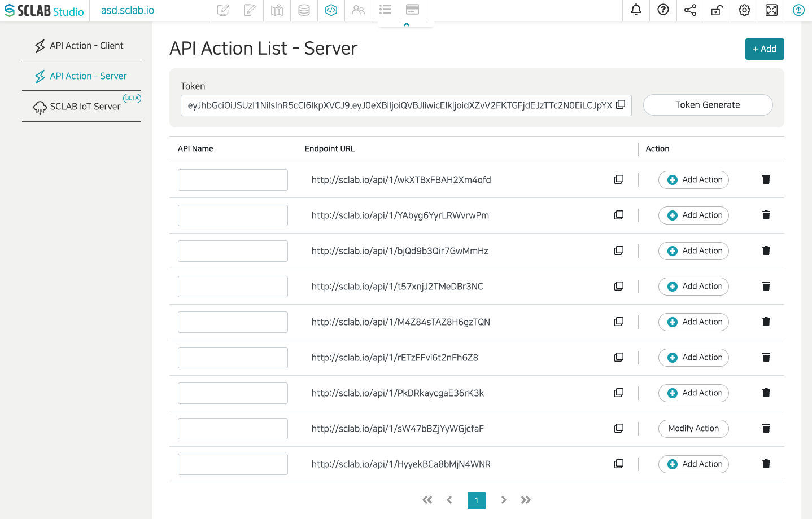Delete the wkXTBxFBAH2Xm4ofd API row
This screenshot has width=812, height=519.
[x=766, y=179]
